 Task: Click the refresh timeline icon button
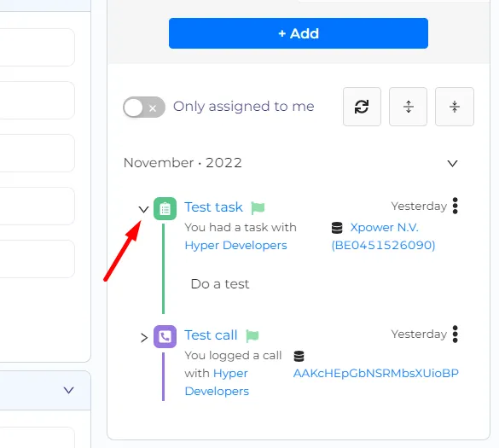click(x=362, y=107)
